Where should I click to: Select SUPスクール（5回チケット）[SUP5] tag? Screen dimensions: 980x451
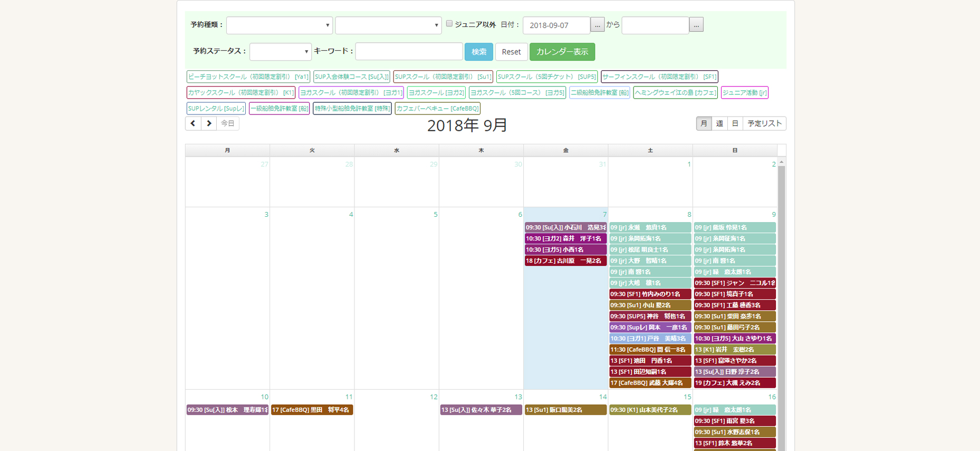click(547, 77)
